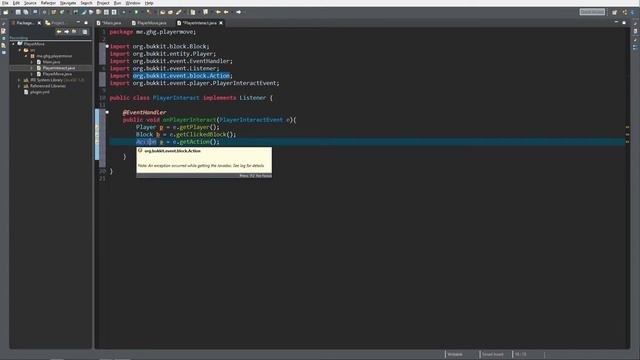Click the Package Explorer back arrow icon
The height and width of the screenshot is (360, 640).
(x=59, y=31)
